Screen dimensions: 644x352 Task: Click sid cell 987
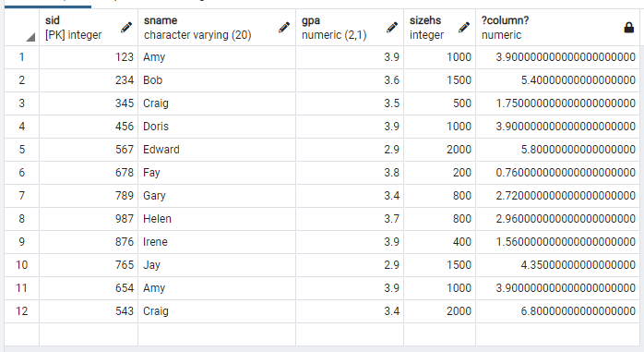pos(89,218)
